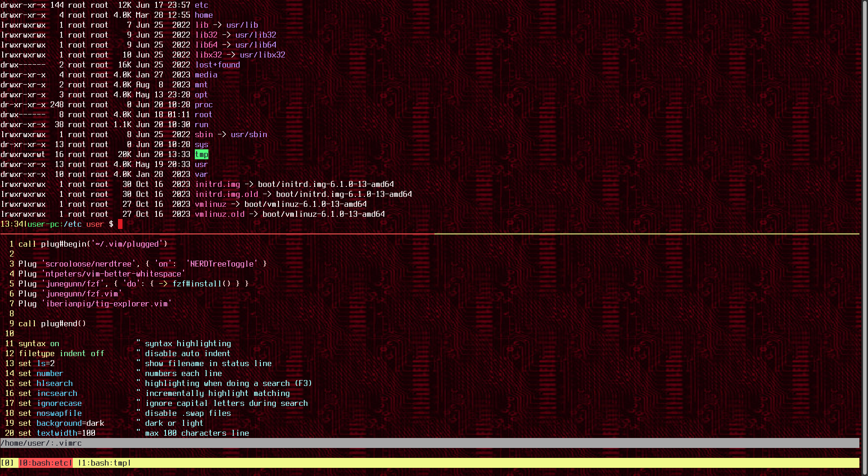This screenshot has height=476, width=868.
Task: Click vim line number 10
Action: coord(9,333)
